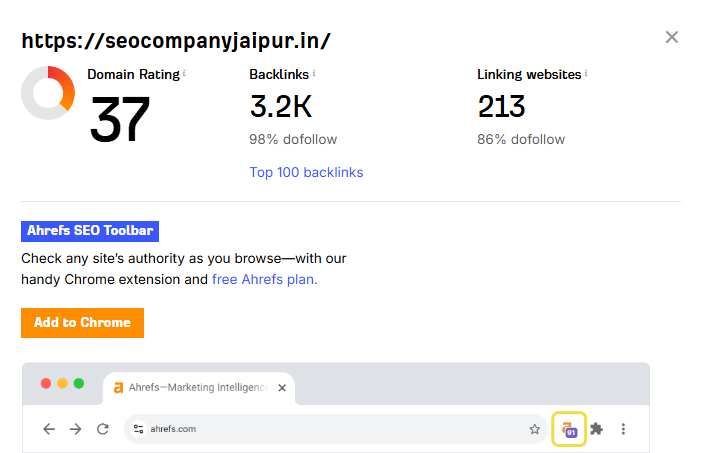Open the Domain Rating info tooltip icon
The image size is (704, 453).
point(184,73)
